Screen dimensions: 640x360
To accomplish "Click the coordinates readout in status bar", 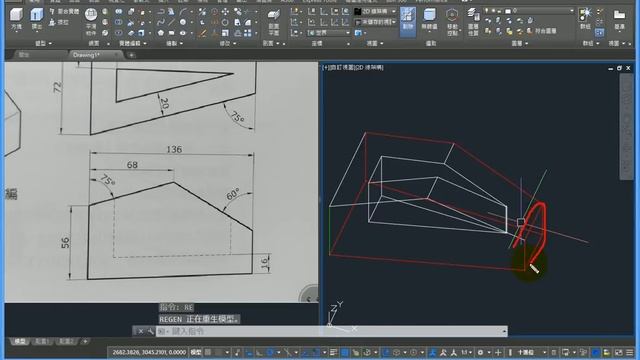I will pos(149,352).
